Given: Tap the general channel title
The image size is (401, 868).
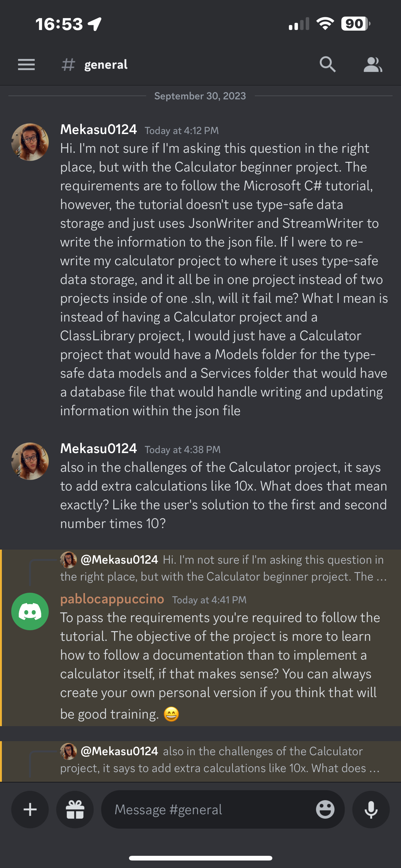Looking at the screenshot, I should [x=106, y=64].
